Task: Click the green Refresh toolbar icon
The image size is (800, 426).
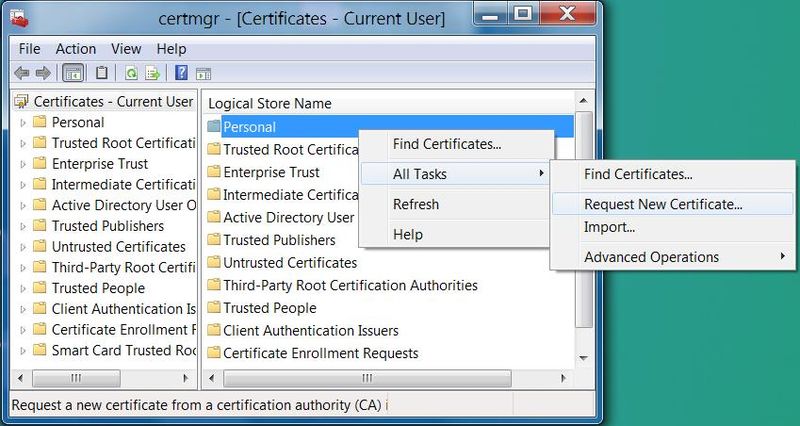Action: click(x=131, y=73)
